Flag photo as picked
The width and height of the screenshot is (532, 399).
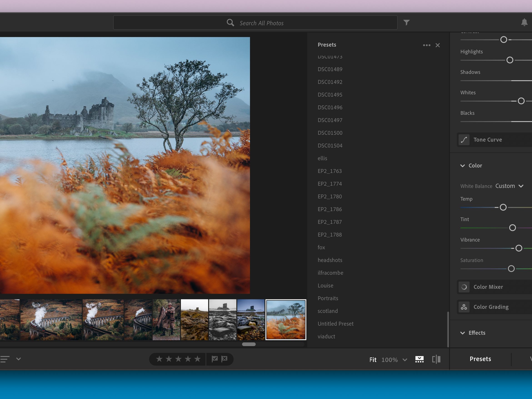[x=215, y=359]
